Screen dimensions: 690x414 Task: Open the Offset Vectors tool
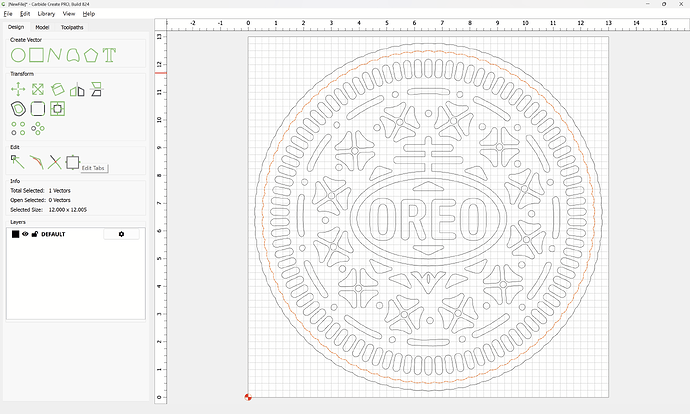[17, 108]
